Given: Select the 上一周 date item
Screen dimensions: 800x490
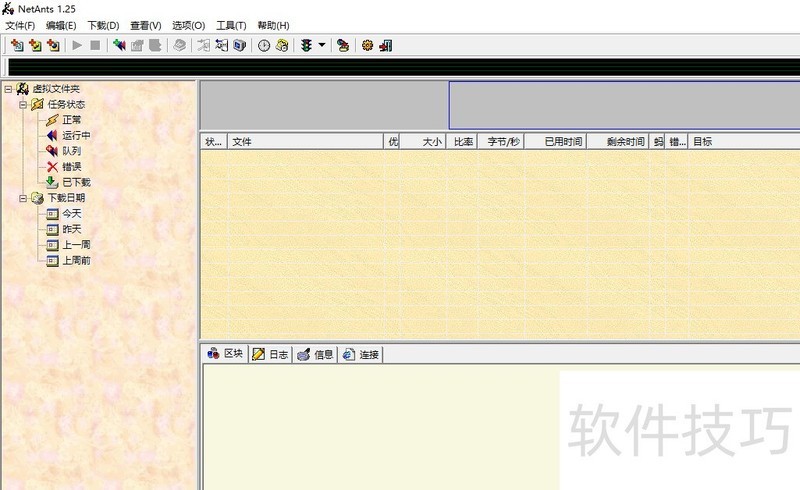Looking at the screenshot, I should pos(77,245).
